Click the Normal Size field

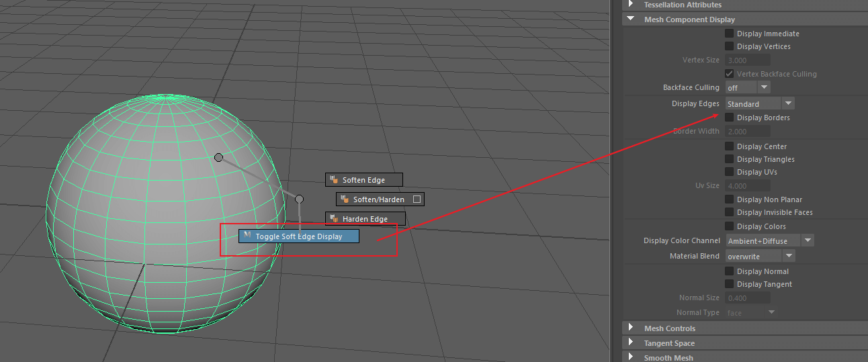pyautogui.click(x=748, y=298)
